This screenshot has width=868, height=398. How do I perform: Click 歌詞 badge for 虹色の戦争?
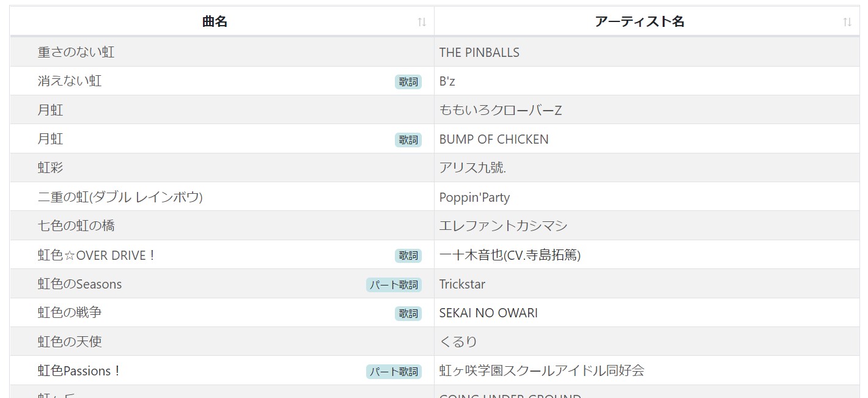point(408,314)
